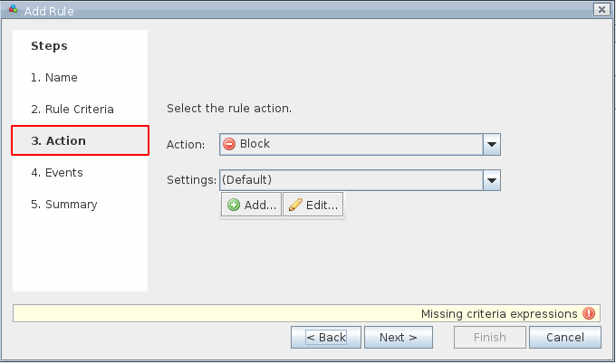Proceed with the Next button
This screenshot has height=364, width=616.
[x=398, y=338]
